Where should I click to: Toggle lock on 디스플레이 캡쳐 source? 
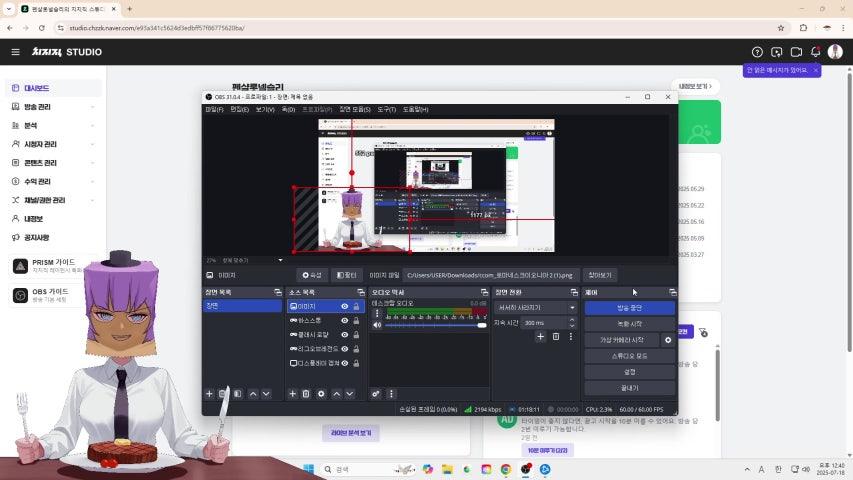(x=356, y=363)
